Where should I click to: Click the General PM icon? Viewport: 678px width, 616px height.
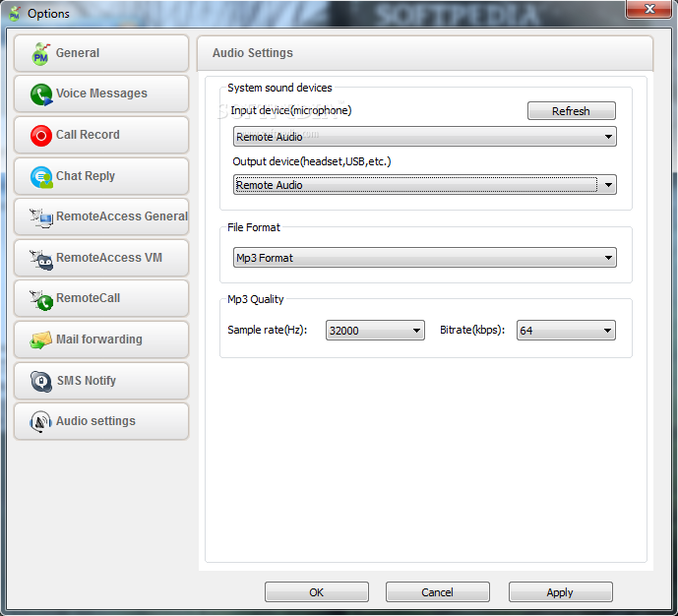[x=41, y=54]
